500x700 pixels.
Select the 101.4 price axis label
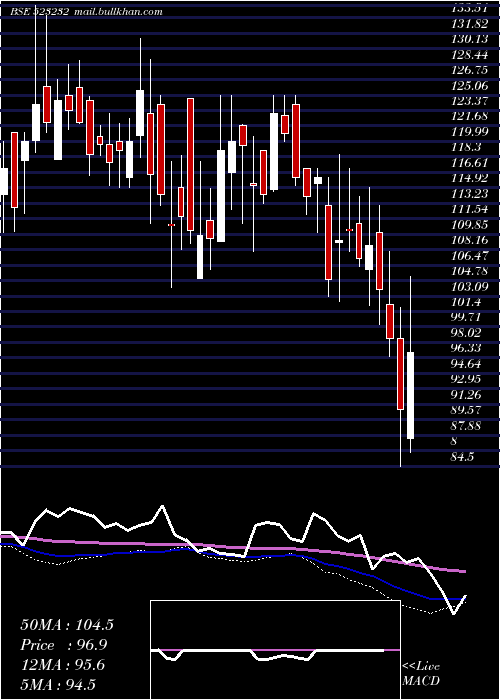click(466, 302)
